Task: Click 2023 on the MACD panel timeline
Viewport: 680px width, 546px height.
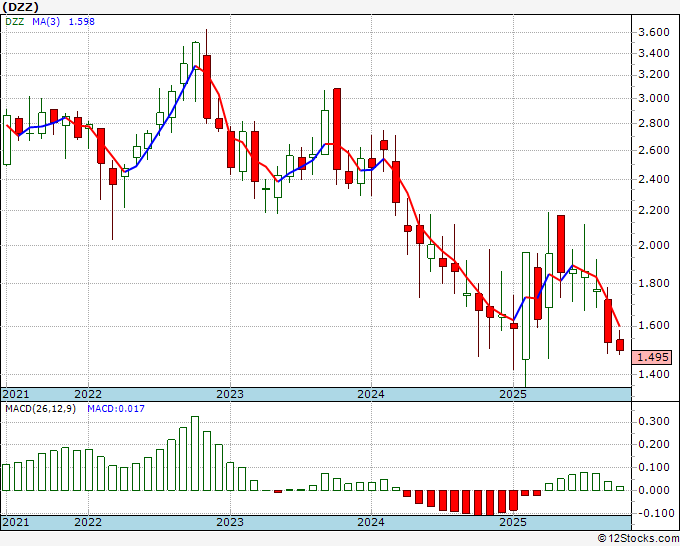Action: [x=230, y=522]
